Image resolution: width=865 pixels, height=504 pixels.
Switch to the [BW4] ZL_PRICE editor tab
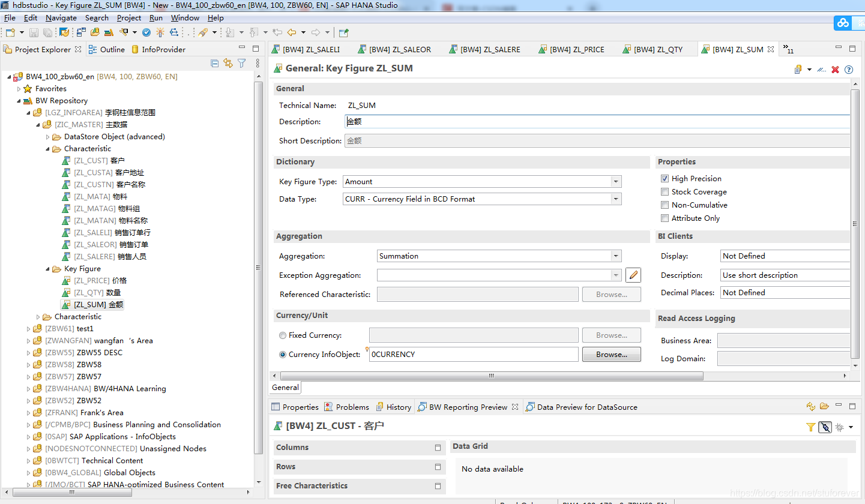point(571,50)
